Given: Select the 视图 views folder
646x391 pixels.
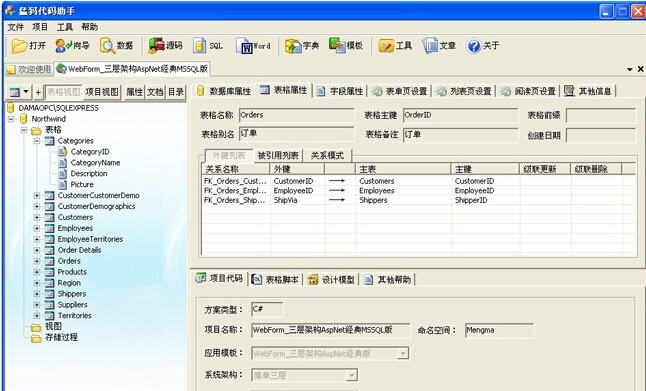Looking at the screenshot, I should [53, 326].
